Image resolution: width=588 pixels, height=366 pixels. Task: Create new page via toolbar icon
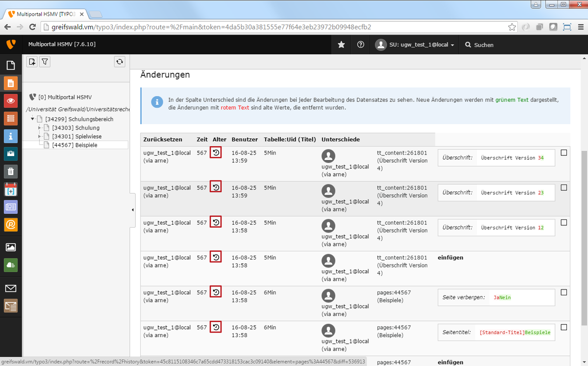coord(32,61)
